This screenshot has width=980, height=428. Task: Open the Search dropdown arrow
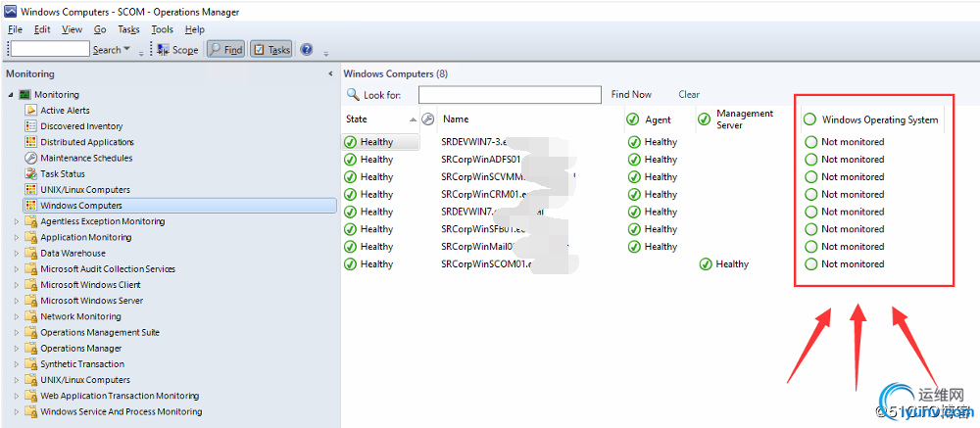coord(126,49)
